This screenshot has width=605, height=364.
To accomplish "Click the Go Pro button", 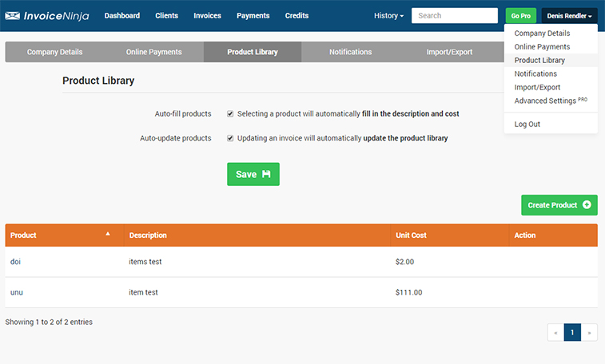I will click(521, 16).
